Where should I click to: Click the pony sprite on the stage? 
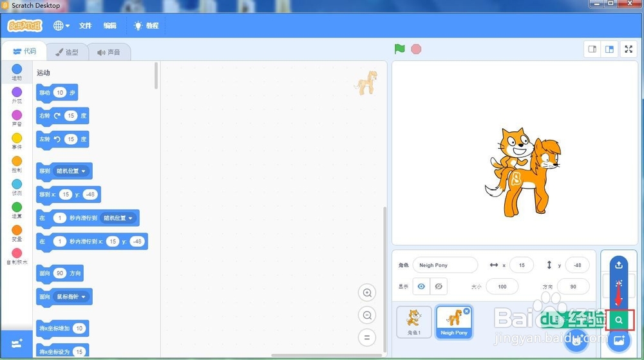coord(530,180)
